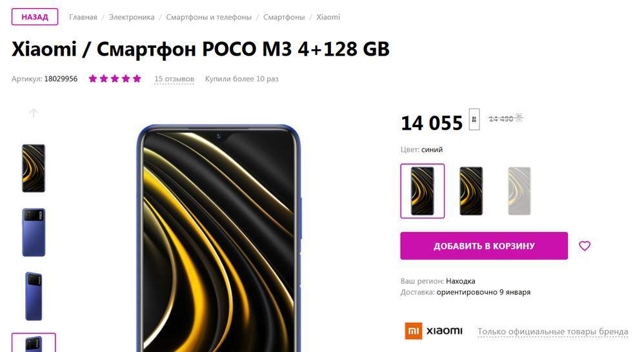Click the Xiaomi brand logo
Screen dimensions: 644x352
pos(434,331)
